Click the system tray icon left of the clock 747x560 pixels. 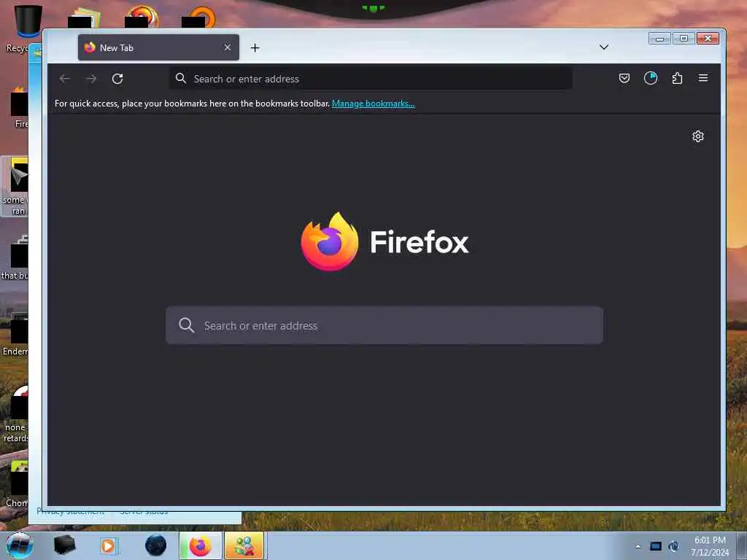pos(673,546)
